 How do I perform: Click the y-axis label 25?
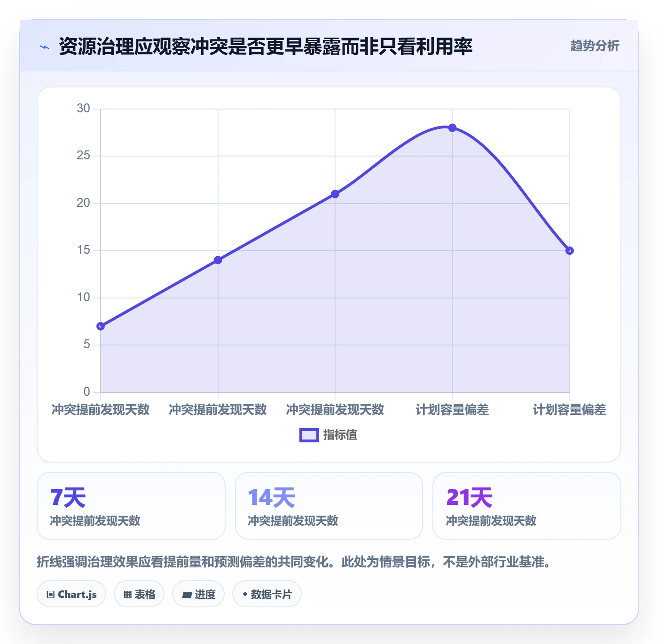83,156
